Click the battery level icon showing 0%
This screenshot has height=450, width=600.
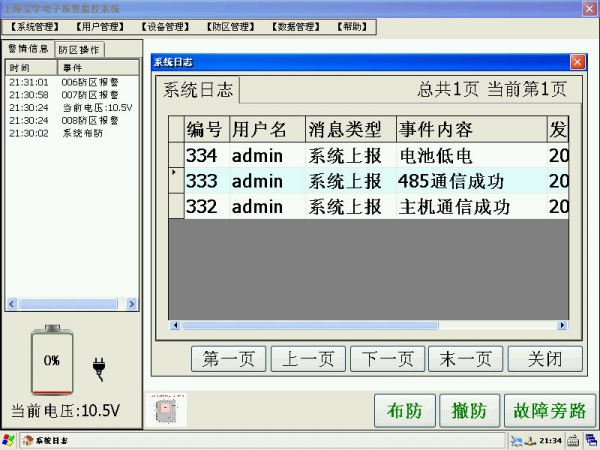[x=51, y=361]
